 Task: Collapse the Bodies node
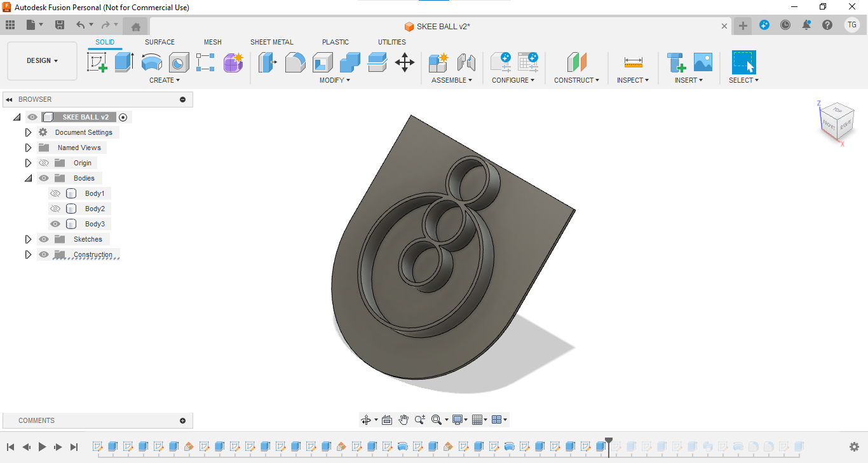click(x=28, y=178)
